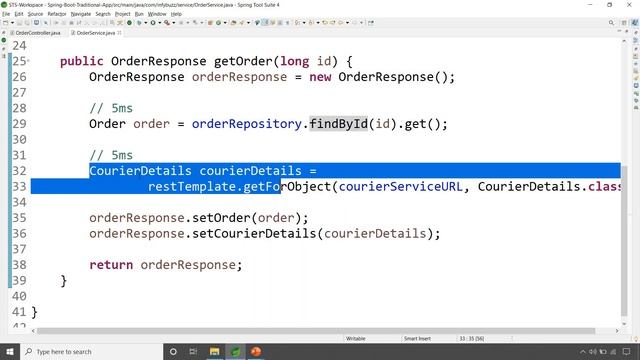Screen dimensions: 640x360
Task: Expand the External Tools dropdown arrow
Action: pyautogui.click(x=173, y=23)
